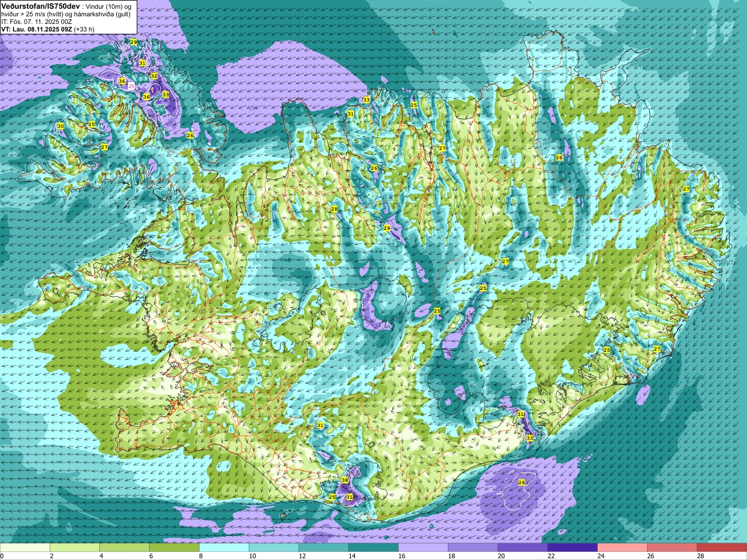Click the IT: Fös. 07. 11. 2025 00Z line

coord(37,22)
